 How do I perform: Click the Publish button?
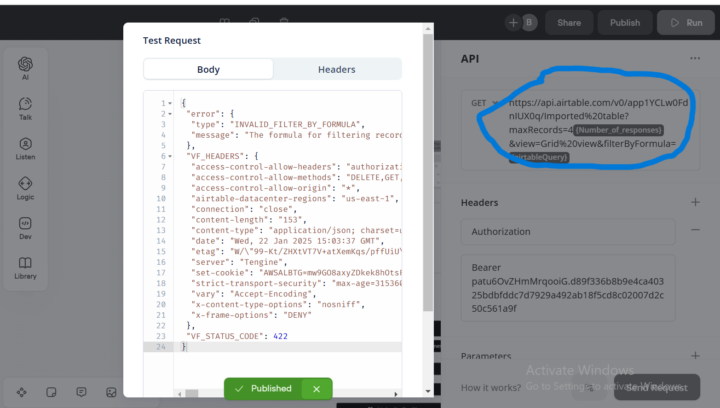[624, 22]
